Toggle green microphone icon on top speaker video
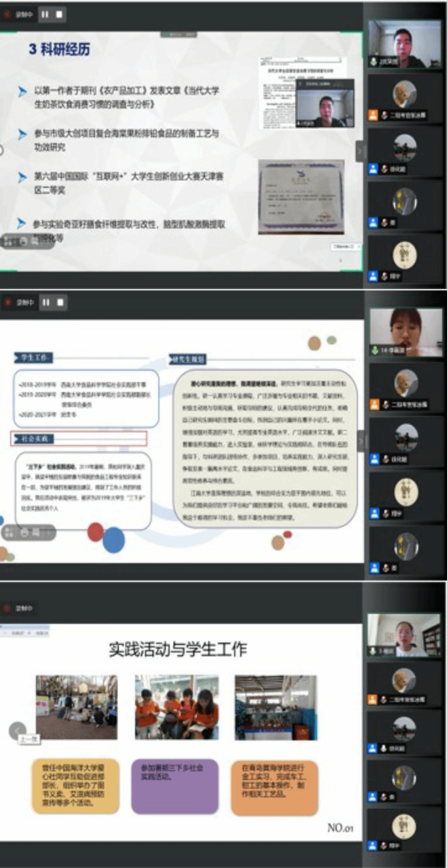The width and height of the screenshot is (447, 868). coord(374,62)
